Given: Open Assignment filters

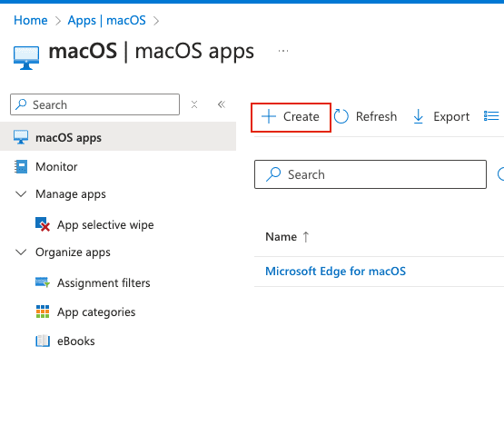Looking at the screenshot, I should pos(104,283).
